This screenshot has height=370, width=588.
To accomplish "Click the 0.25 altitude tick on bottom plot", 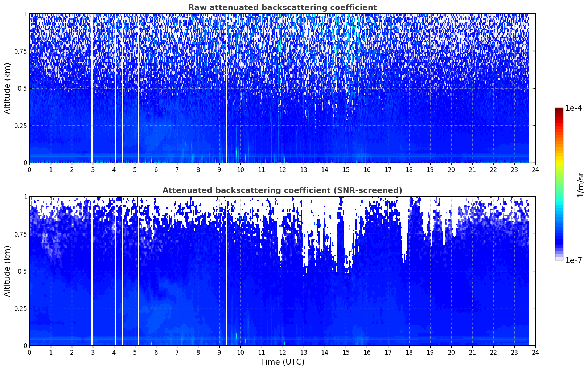I will tap(20, 308).
